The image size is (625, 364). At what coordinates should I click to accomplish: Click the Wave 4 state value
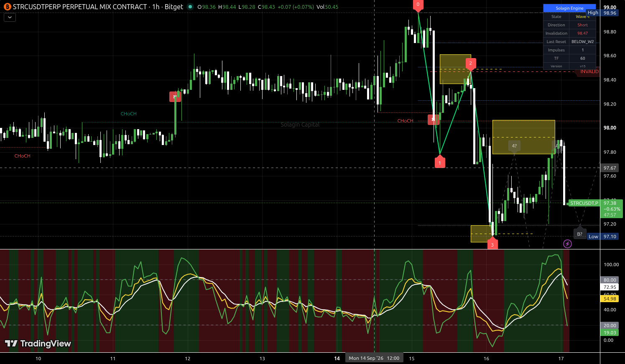click(582, 17)
